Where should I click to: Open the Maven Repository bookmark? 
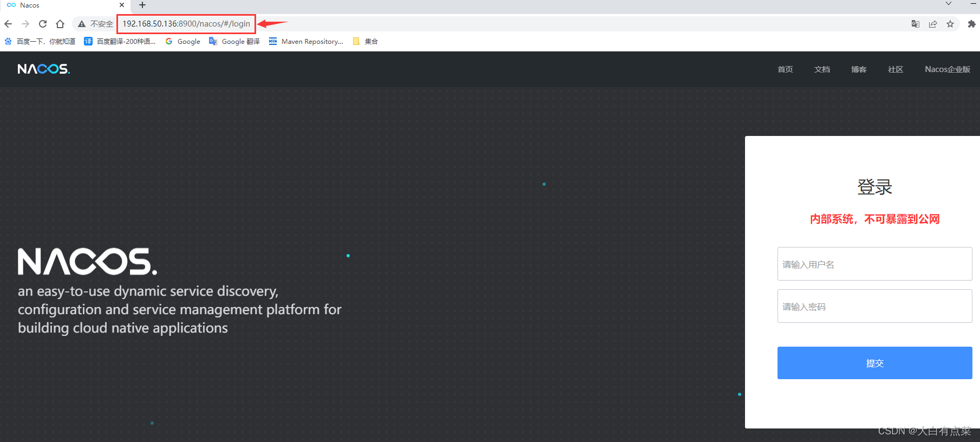click(306, 41)
